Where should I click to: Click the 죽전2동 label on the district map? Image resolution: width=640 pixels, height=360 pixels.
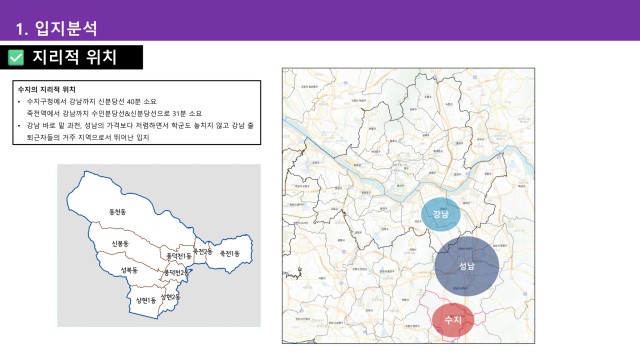[x=202, y=251]
